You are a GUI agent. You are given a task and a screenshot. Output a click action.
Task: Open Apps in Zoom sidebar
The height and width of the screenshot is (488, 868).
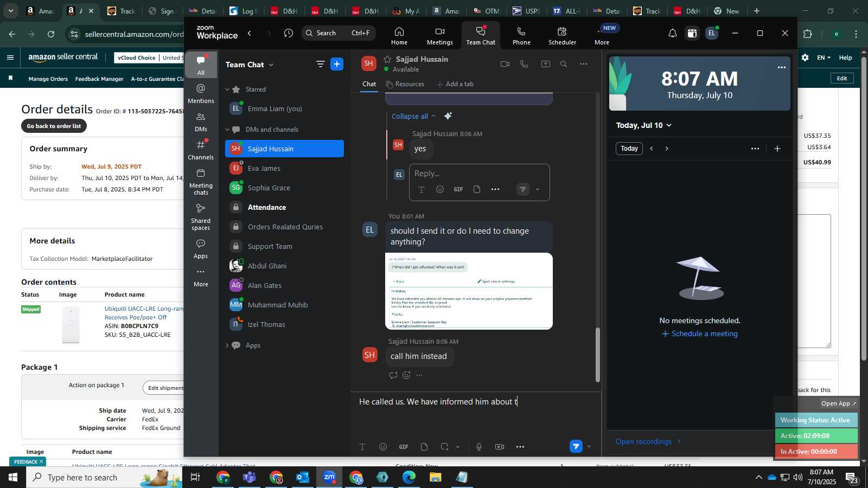click(201, 249)
